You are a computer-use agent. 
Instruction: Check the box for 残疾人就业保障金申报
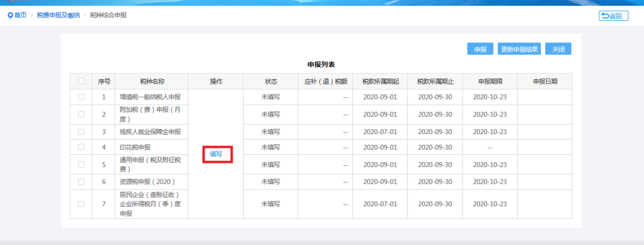tap(81, 132)
